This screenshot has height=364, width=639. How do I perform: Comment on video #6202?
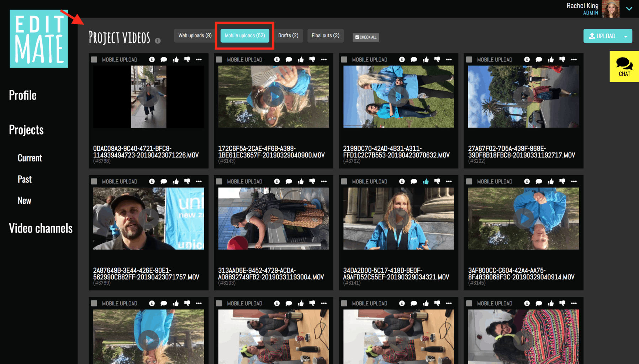click(539, 59)
